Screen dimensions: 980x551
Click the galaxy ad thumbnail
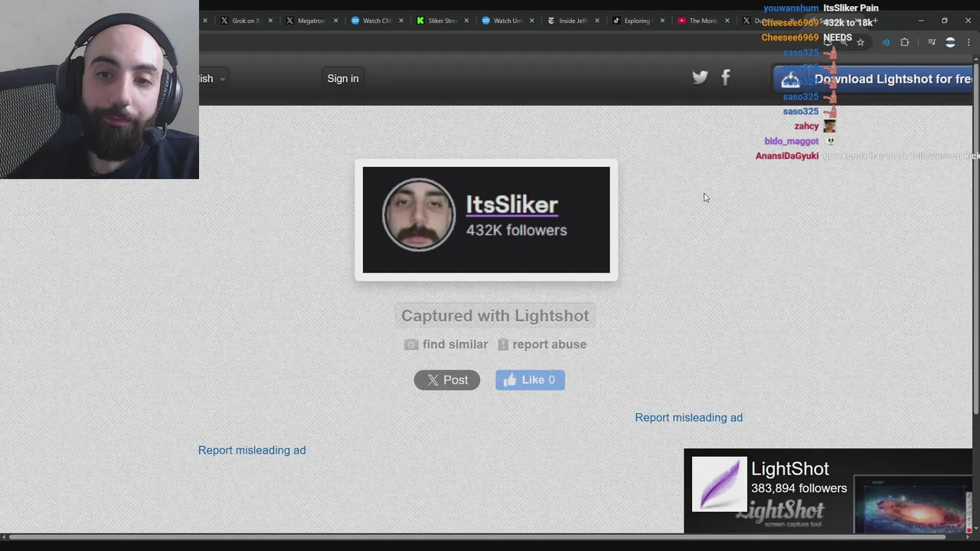tap(913, 505)
